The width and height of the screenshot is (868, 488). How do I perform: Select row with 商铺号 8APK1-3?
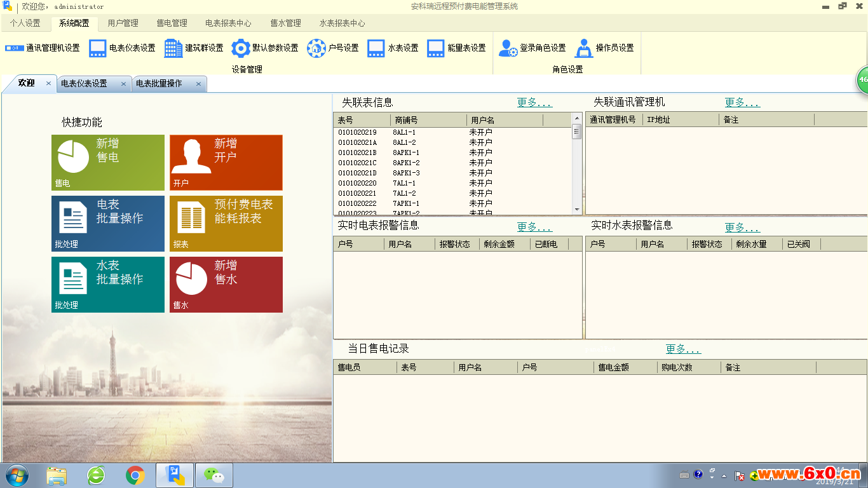[453, 173]
